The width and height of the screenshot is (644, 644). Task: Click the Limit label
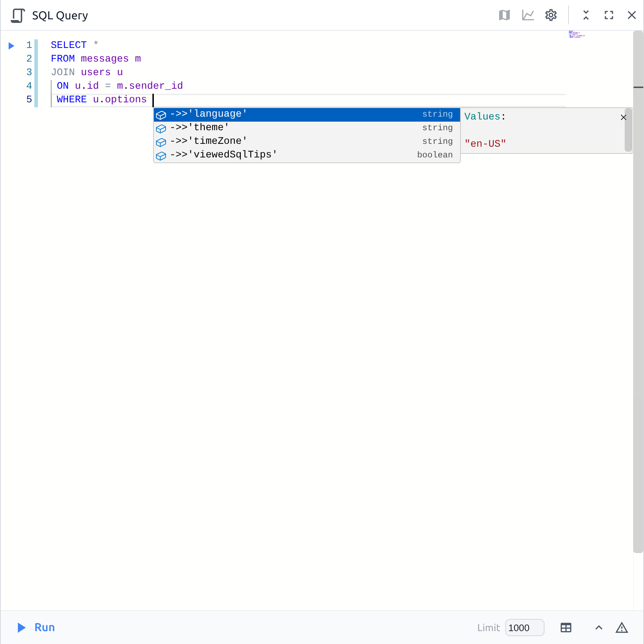488,628
